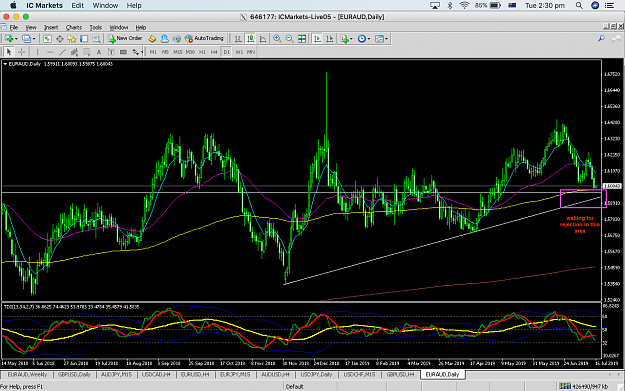Image resolution: width=625 pixels, height=391 pixels.
Task: Switch timeframe to MN
Action: click(x=251, y=52)
